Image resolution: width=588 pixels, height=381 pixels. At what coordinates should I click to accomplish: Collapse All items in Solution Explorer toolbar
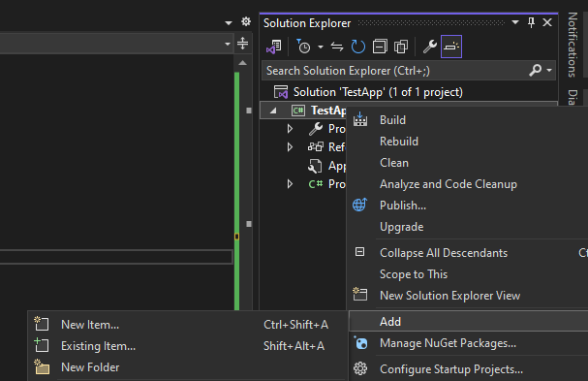[380, 47]
